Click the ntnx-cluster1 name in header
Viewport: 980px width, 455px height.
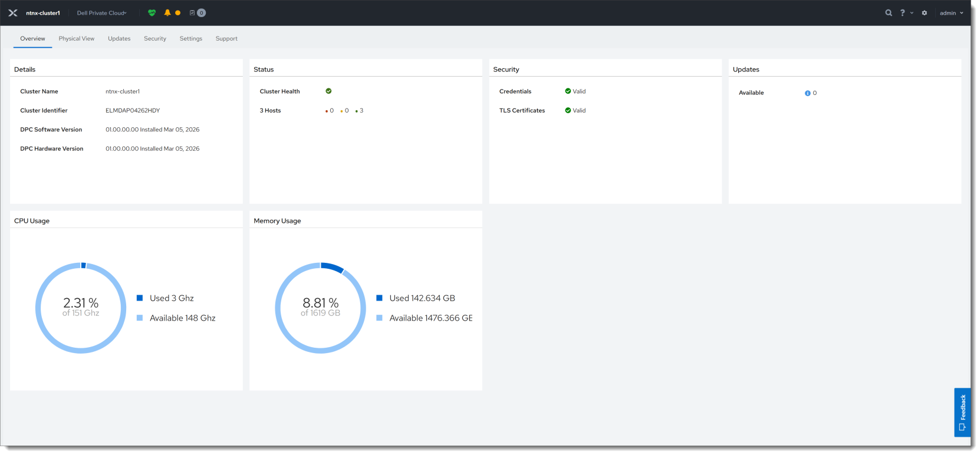coord(43,13)
